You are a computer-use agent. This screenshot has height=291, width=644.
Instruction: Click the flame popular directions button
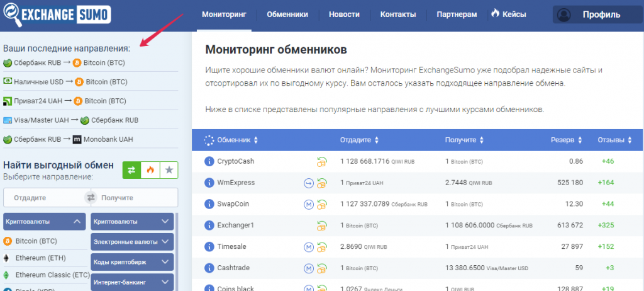[x=150, y=170]
